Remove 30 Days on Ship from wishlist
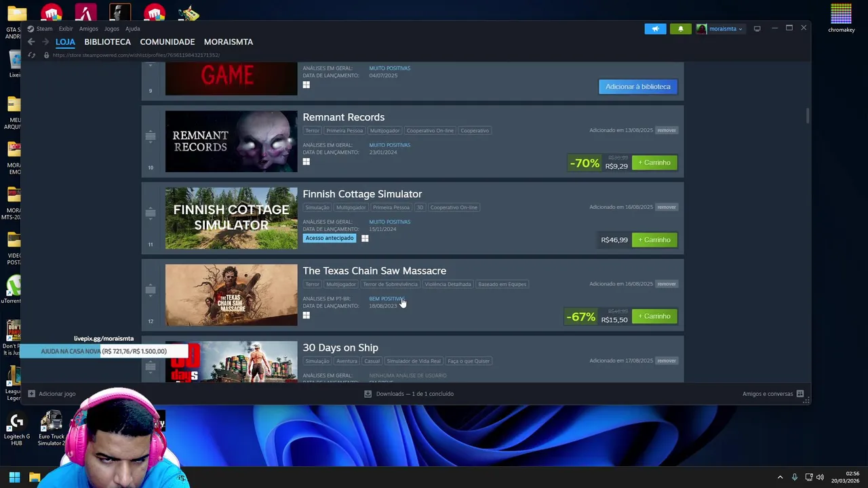This screenshot has width=868, height=488. point(667,361)
